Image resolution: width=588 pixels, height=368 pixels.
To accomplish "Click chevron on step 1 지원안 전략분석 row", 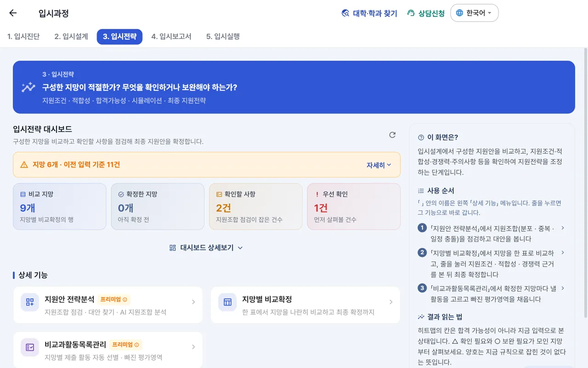I will pyautogui.click(x=563, y=228).
